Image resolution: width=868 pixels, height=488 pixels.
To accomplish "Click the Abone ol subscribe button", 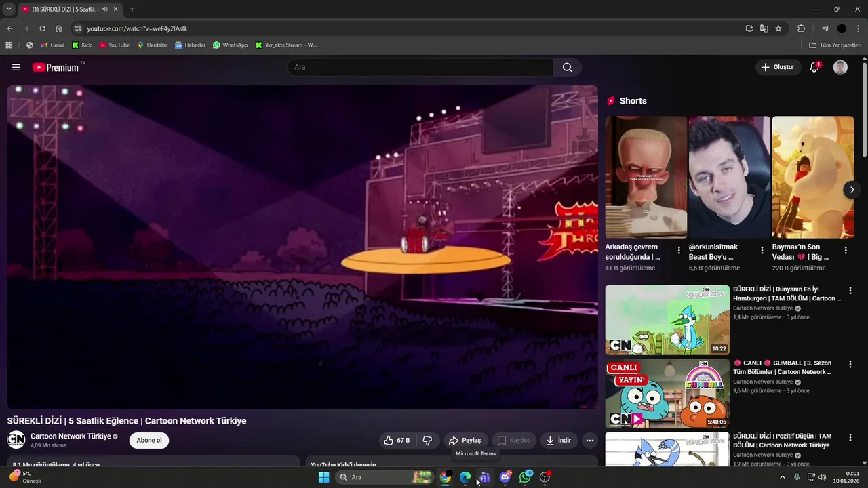I will (x=149, y=441).
